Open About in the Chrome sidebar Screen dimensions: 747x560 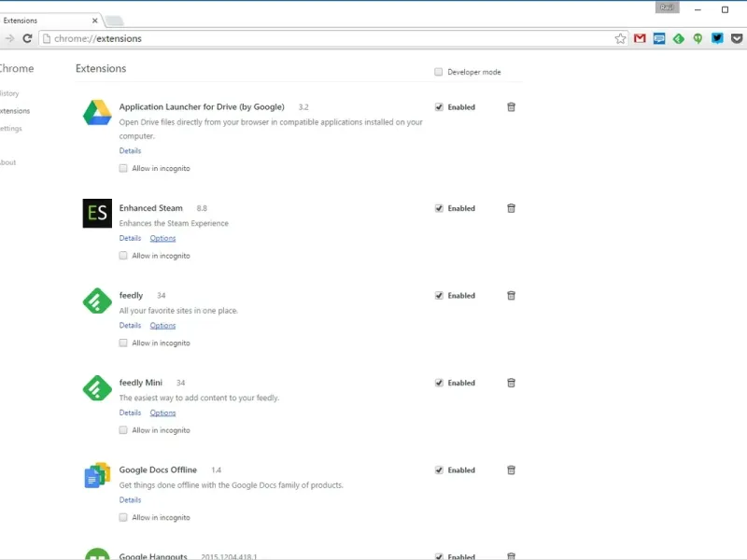click(8, 162)
